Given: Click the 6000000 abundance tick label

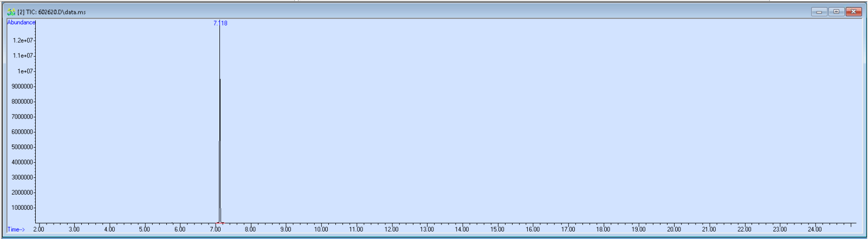Looking at the screenshot, I should (23, 132).
